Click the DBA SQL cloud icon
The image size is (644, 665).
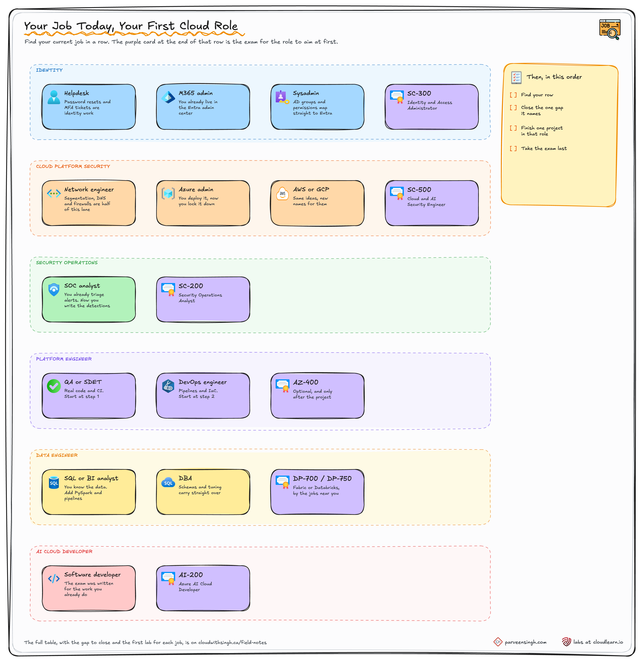pos(168,482)
